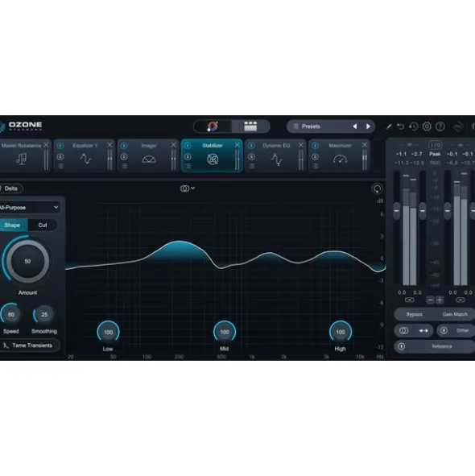
Task: Click the undo arrow icon
Action: coord(401,126)
